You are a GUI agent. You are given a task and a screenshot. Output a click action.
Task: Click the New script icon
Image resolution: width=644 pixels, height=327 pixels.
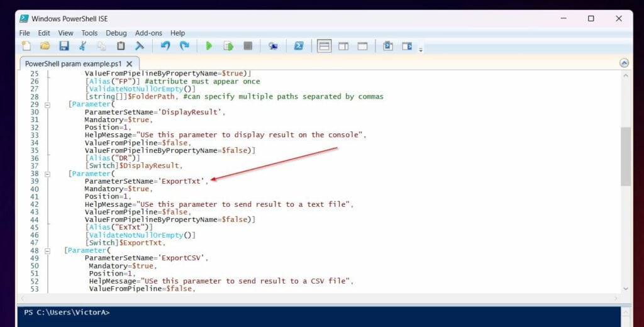[x=26, y=46]
